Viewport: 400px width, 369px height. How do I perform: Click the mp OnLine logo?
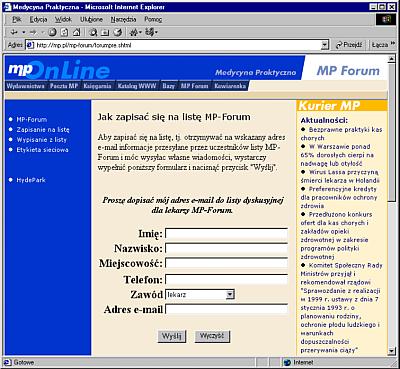pyautogui.click(x=59, y=70)
